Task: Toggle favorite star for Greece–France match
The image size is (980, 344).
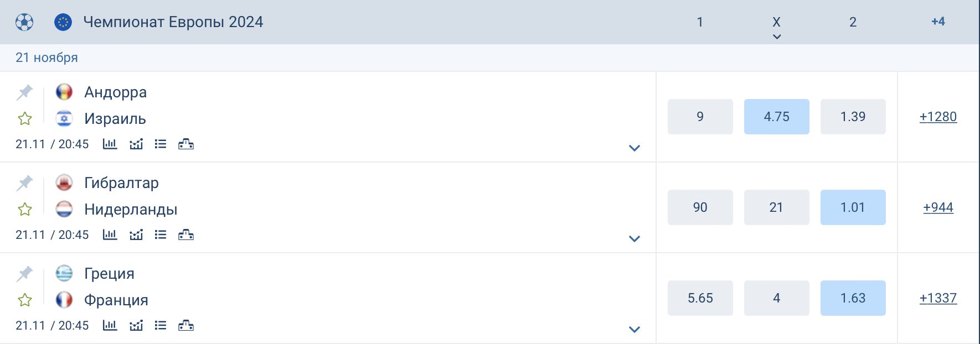Action: tap(24, 300)
